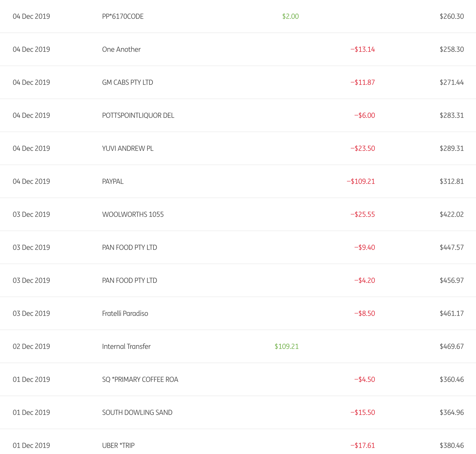
Task: Click the $469.67 balance figure
Action: tap(452, 347)
